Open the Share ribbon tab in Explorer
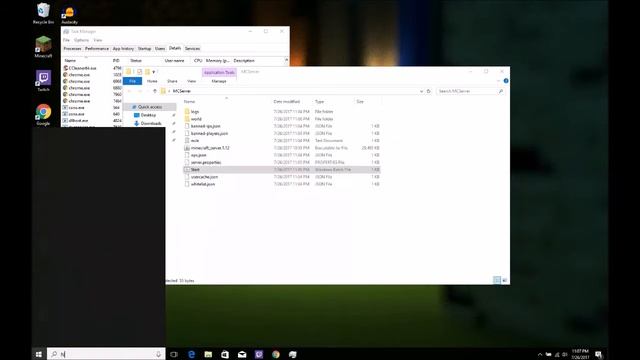The height and width of the screenshot is (360, 640). 172,81
